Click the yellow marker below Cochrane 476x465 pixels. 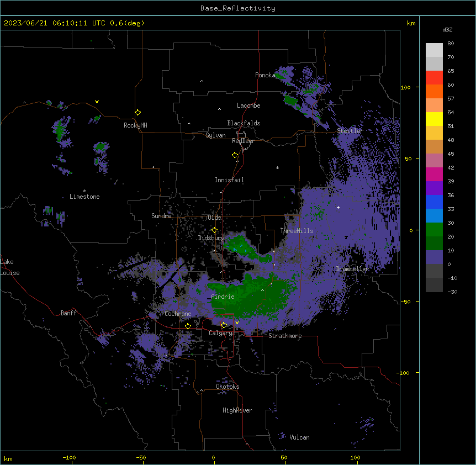click(188, 326)
